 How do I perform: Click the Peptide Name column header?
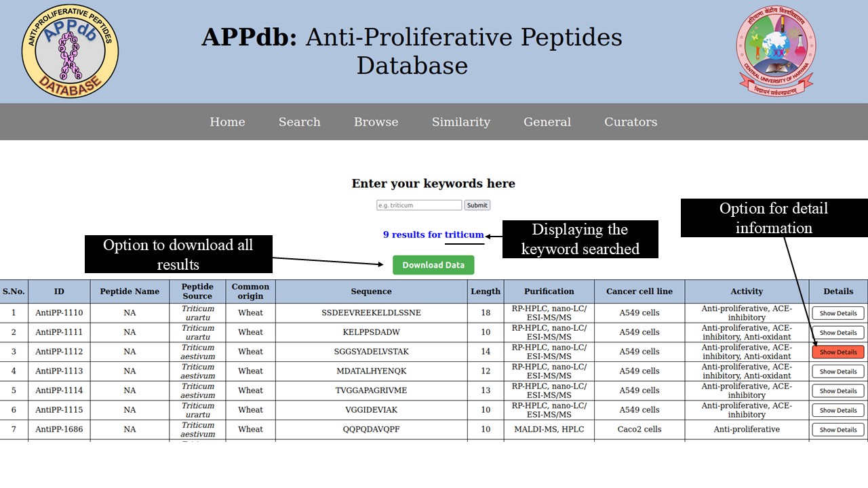tap(130, 291)
